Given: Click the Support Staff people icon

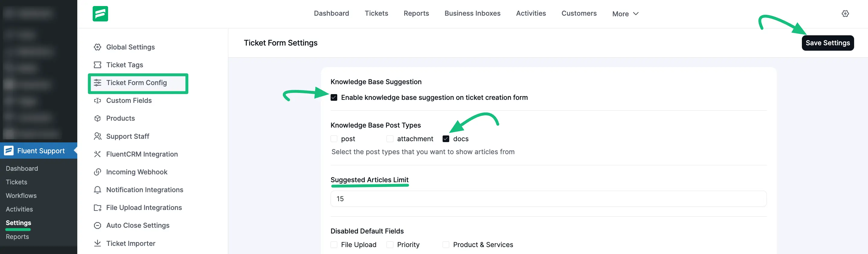Looking at the screenshot, I should [98, 136].
